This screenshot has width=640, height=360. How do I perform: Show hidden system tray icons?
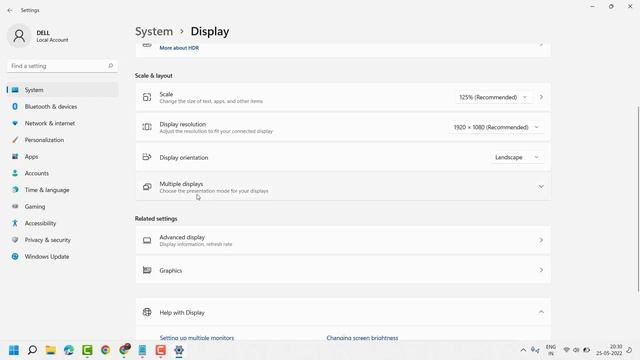[x=523, y=350]
